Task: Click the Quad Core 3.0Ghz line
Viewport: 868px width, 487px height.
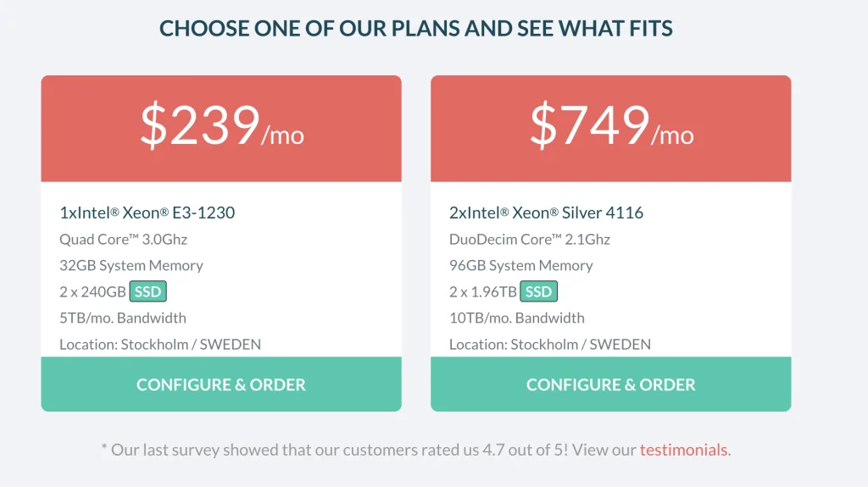Action: tap(124, 239)
